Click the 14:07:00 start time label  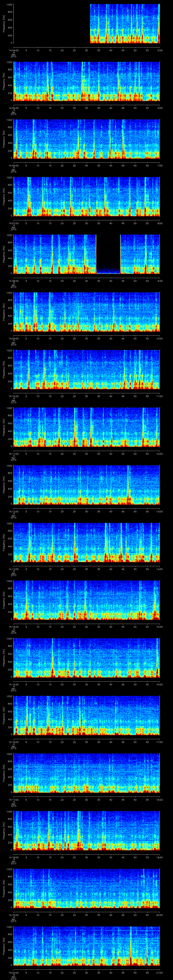click(13, 223)
